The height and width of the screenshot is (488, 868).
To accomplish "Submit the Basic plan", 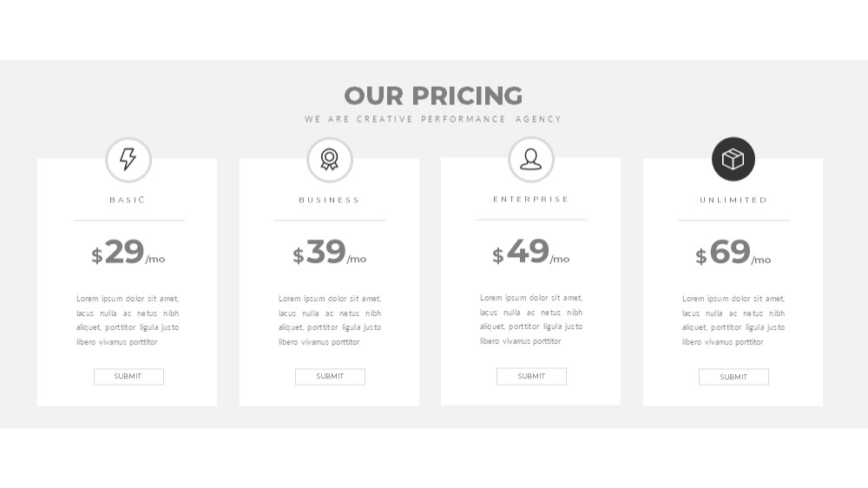I will tap(128, 377).
